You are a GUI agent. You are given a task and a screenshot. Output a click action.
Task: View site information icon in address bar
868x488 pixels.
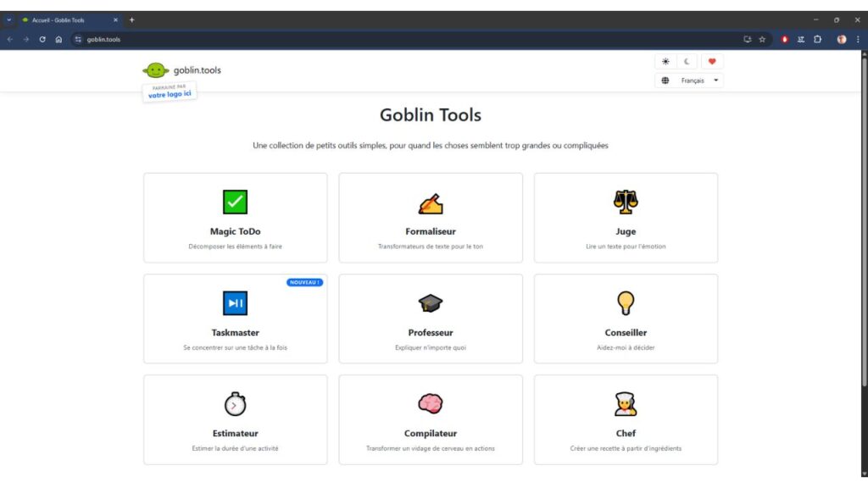coord(78,39)
